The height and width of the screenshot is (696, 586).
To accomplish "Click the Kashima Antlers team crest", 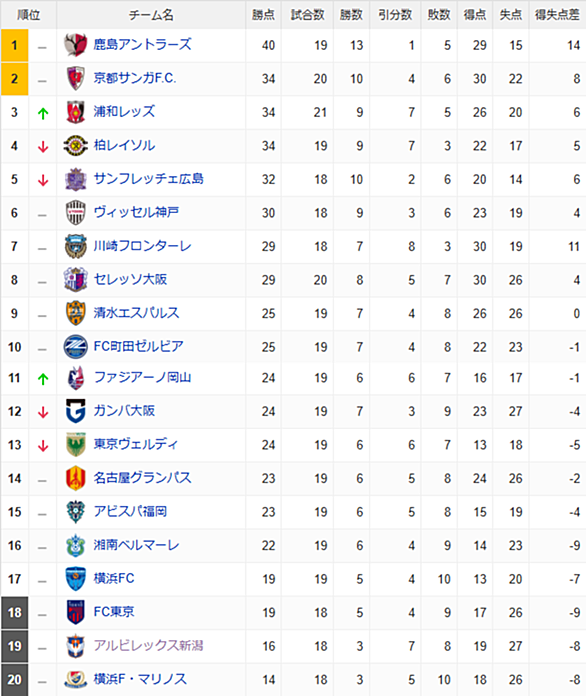I will pyautogui.click(x=75, y=45).
